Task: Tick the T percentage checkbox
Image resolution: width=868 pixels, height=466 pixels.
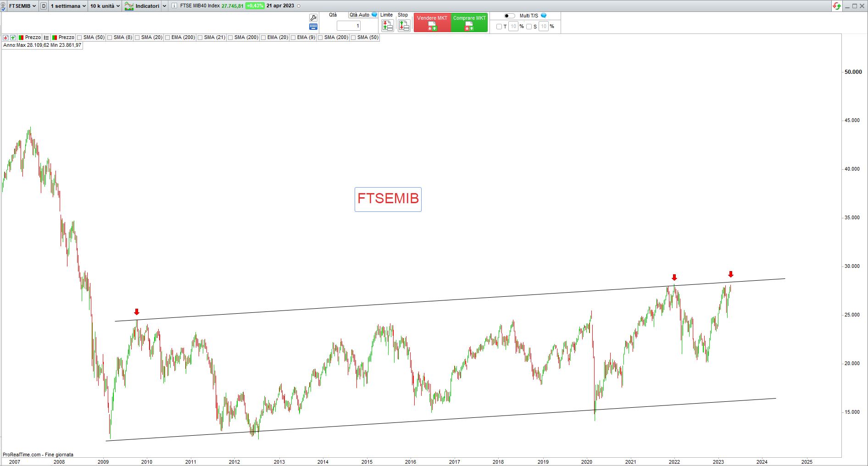Action: coord(499,27)
